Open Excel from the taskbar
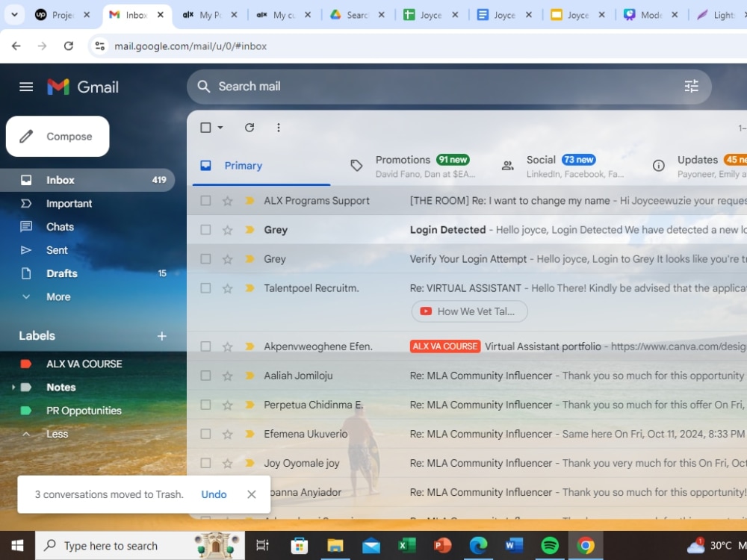The image size is (747, 560). [x=407, y=545]
